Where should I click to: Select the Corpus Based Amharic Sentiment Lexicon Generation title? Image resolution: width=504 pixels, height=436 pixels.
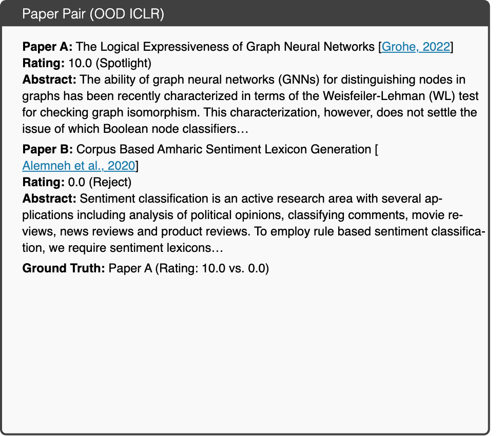coord(224,149)
